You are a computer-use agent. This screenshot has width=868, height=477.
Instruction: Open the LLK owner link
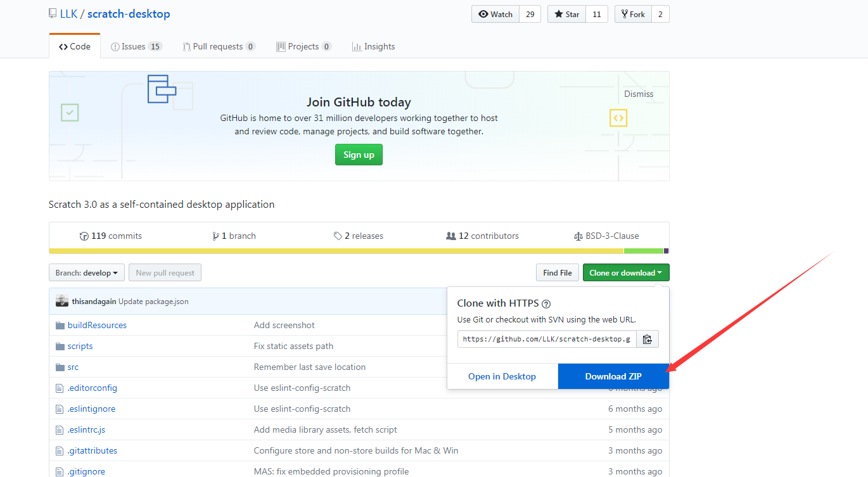click(x=68, y=14)
